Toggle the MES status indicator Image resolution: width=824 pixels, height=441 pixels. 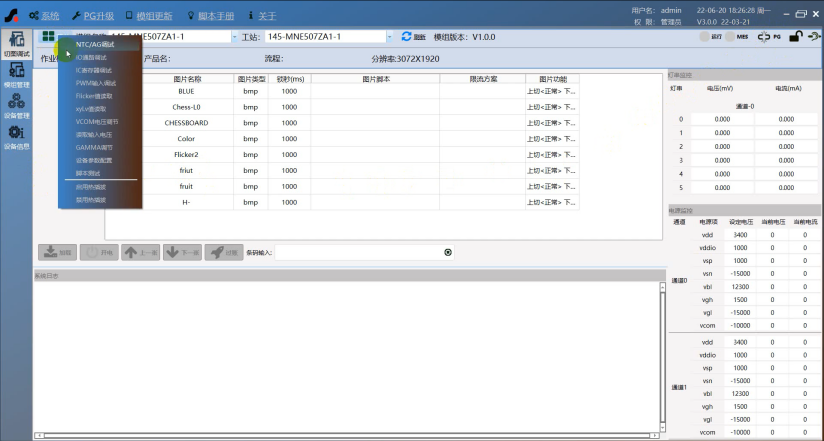(729, 37)
